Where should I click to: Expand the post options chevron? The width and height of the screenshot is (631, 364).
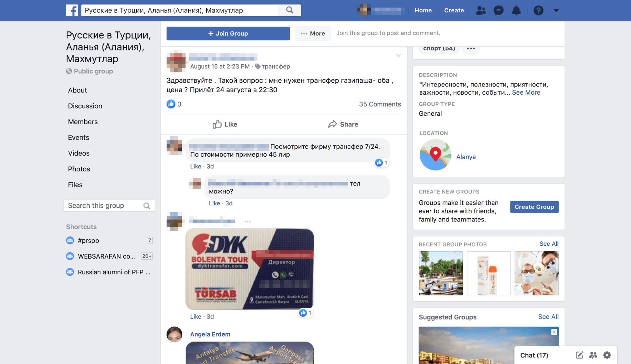click(x=398, y=56)
